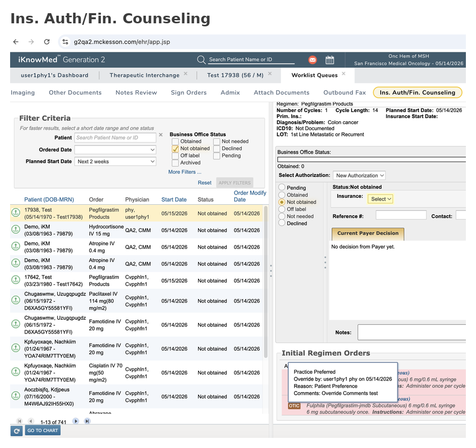This screenshot has height=448, width=476.
Task: Open the Insurance Select dropdown
Action: (x=380, y=199)
